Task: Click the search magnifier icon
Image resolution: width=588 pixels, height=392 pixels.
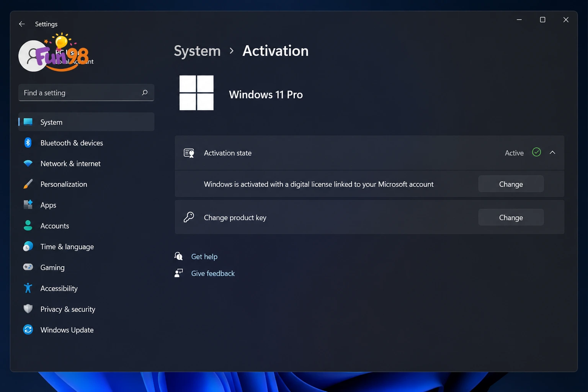Action: tap(145, 93)
